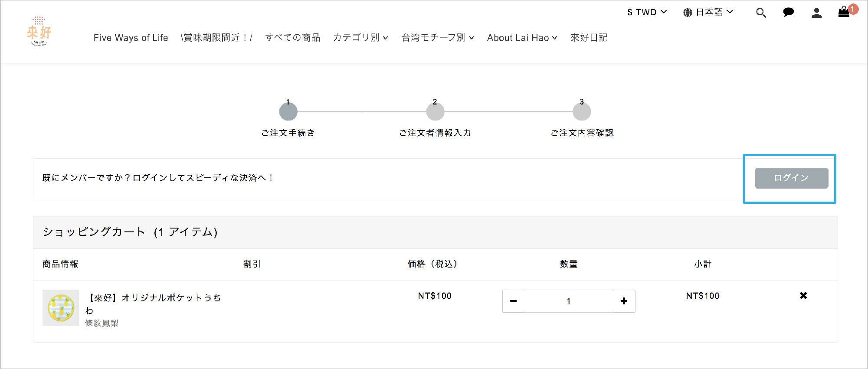
Task: Open the shopping bag cart icon
Action: pyautogui.click(x=844, y=12)
